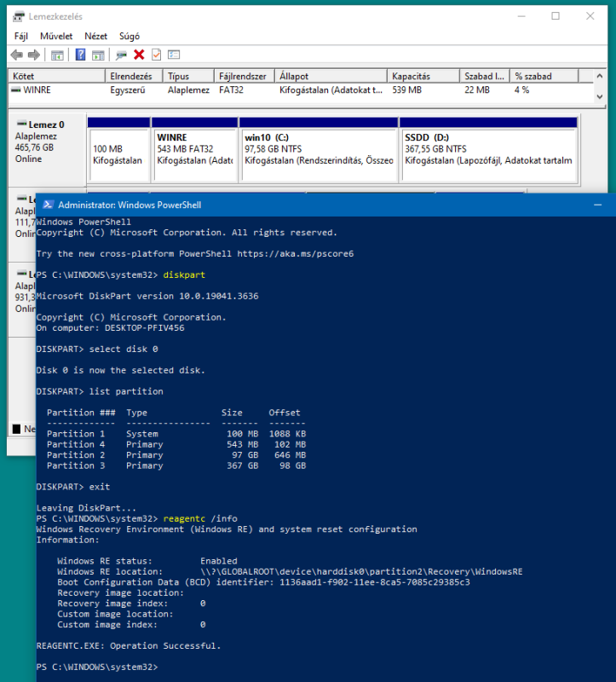616x682 pixels.
Task: Click the reagentc /info command in PowerShell
Action: (x=200, y=518)
